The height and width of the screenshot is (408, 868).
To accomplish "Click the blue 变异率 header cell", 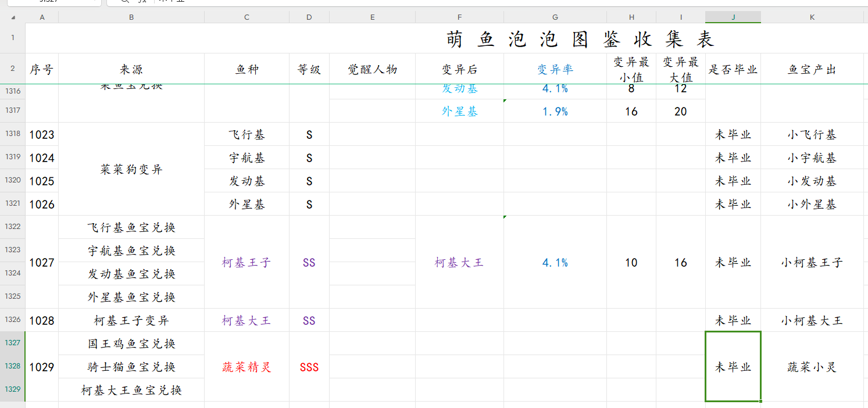I will tap(555, 70).
